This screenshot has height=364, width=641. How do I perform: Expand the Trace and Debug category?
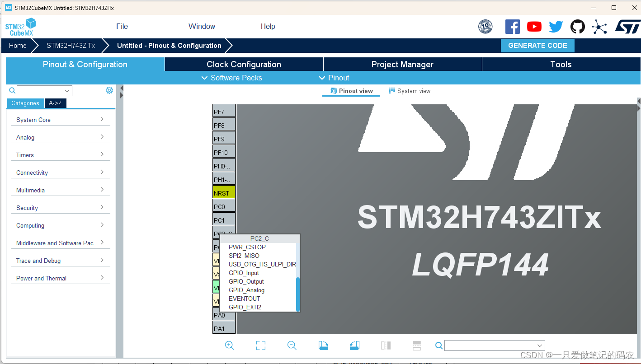coord(61,261)
